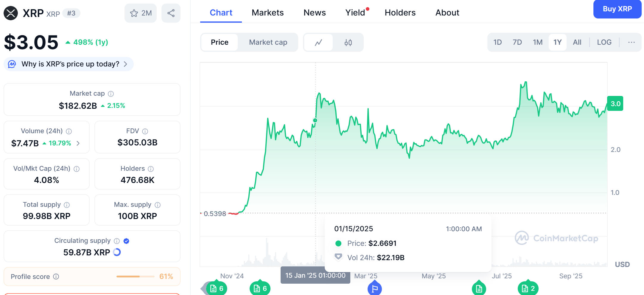Image resolution: width=644 pixels, height=295 pixels.
Task: Click the Market cap info icon
Action: tap(111, 94)
